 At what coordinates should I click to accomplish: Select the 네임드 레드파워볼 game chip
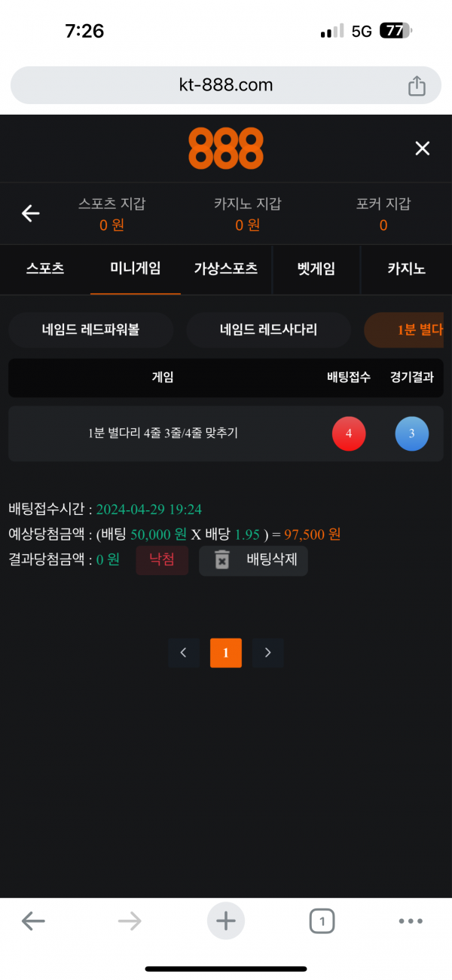pos(91,329)
